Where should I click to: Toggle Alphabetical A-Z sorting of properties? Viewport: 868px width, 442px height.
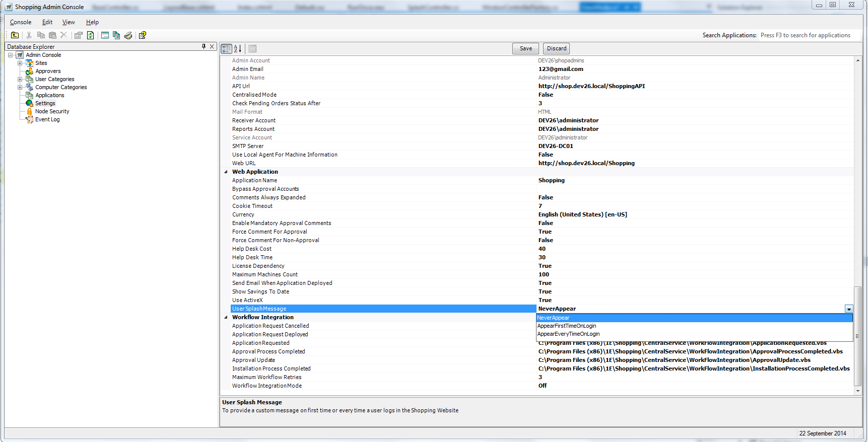pos(238,49)
